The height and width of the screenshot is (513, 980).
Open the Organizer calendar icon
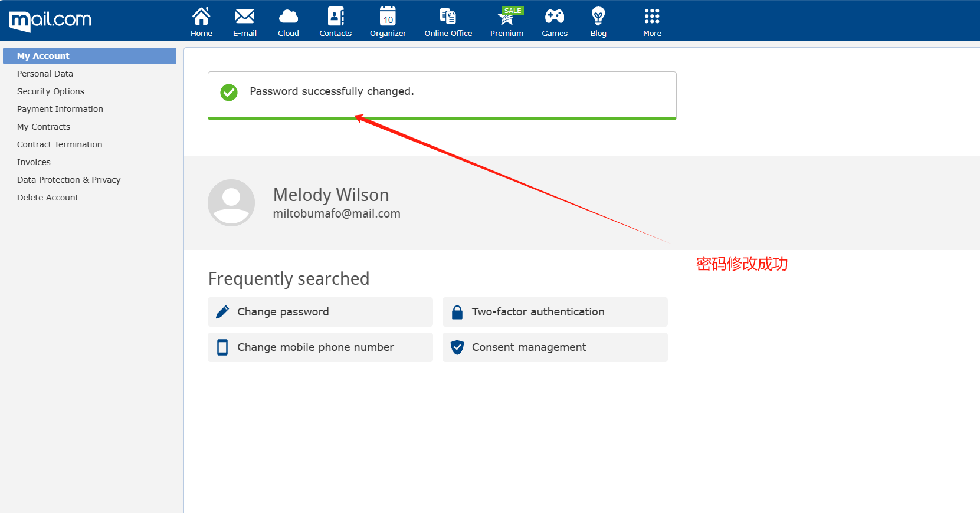[x=388, y=17]
